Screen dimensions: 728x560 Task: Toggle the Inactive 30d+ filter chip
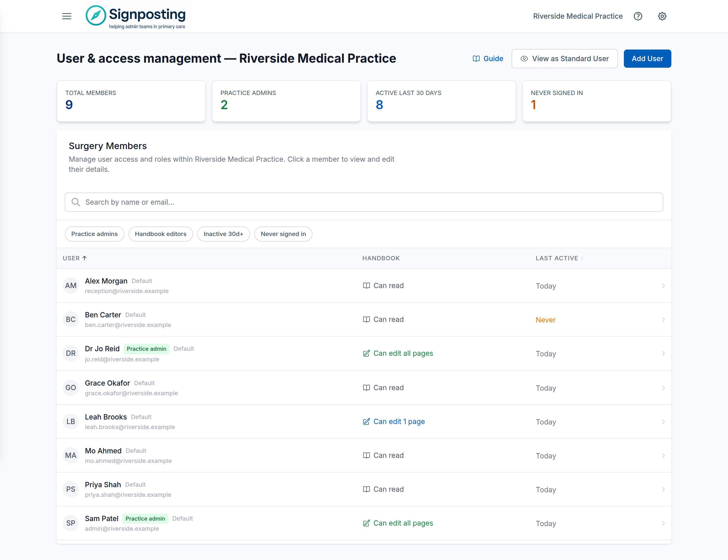(223, 234)
